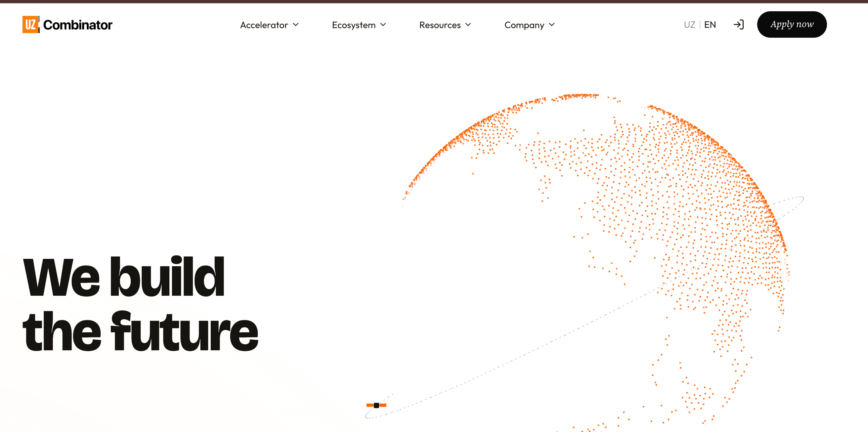Click the Combinator wordmark text
Image resolution: width=868 pixels, height=432 pixels.
(x=78, y=25)
